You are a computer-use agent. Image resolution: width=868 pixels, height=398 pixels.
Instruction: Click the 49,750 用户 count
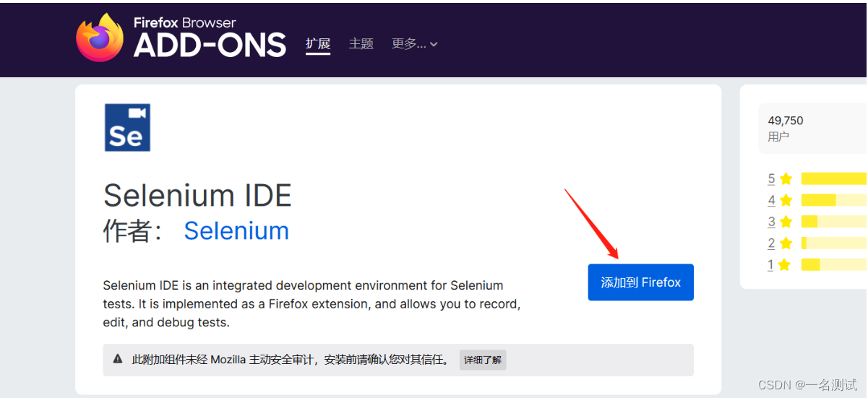click(x=786, y=128)
